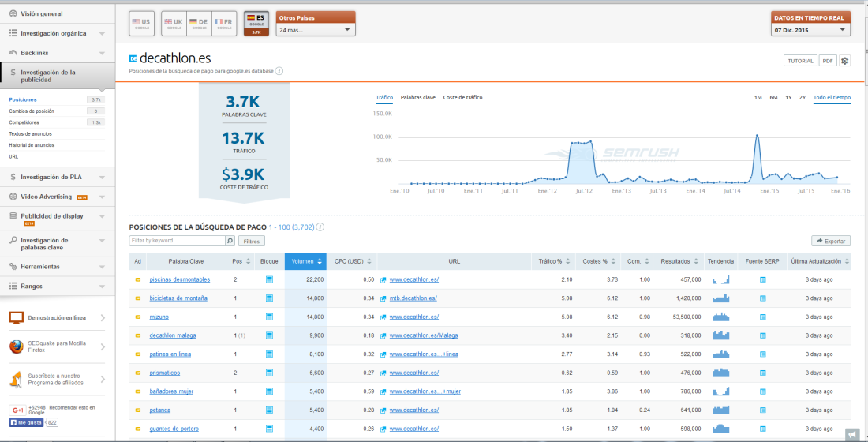Click the megaphone icon at bottom right
The width and height of the screenshot is (868, 442).
pos(851,433)
